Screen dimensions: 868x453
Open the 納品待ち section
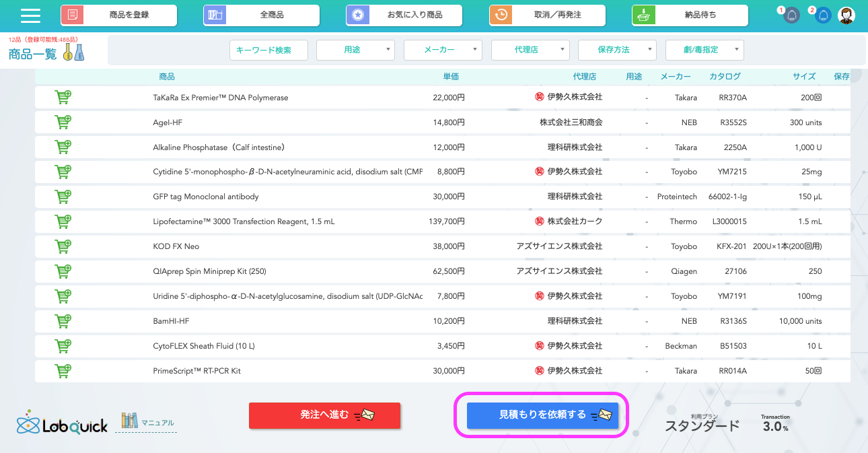point(690,15)
